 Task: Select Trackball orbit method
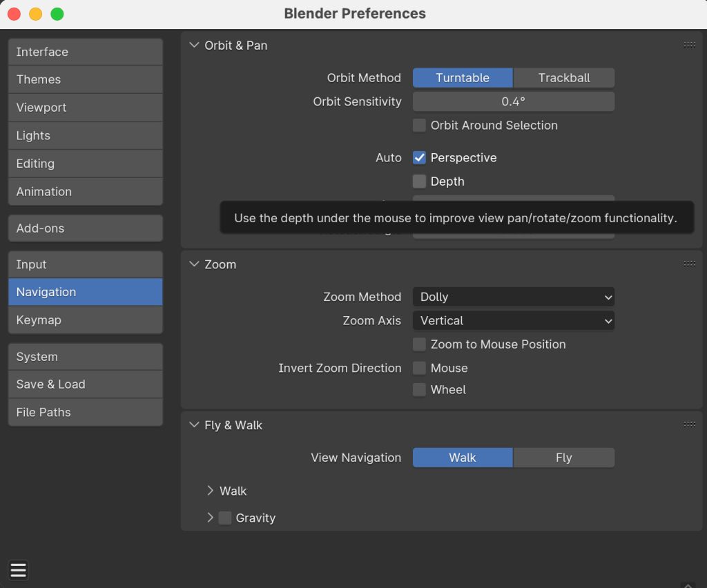point(563,78)
